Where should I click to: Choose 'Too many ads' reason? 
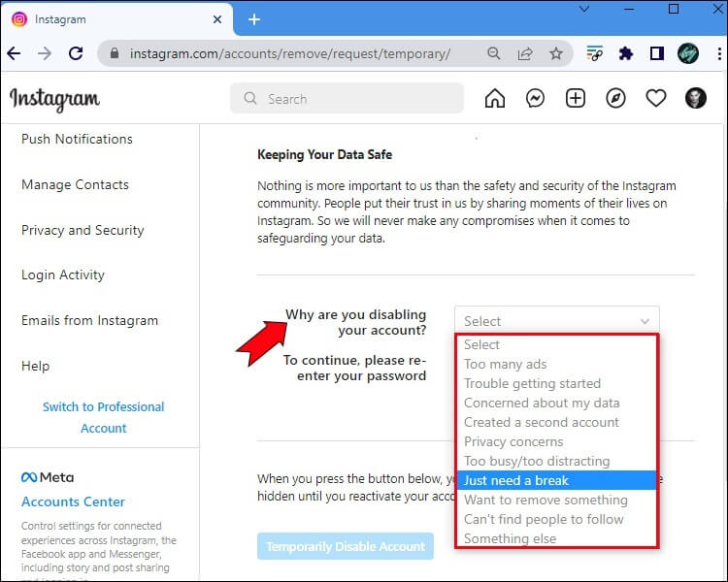point(557,365)
